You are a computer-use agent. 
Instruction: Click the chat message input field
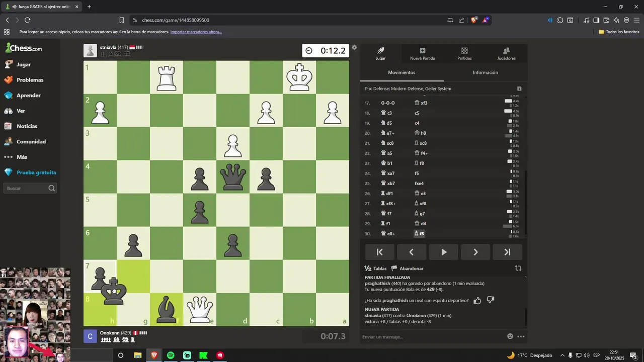coord(433,336)
